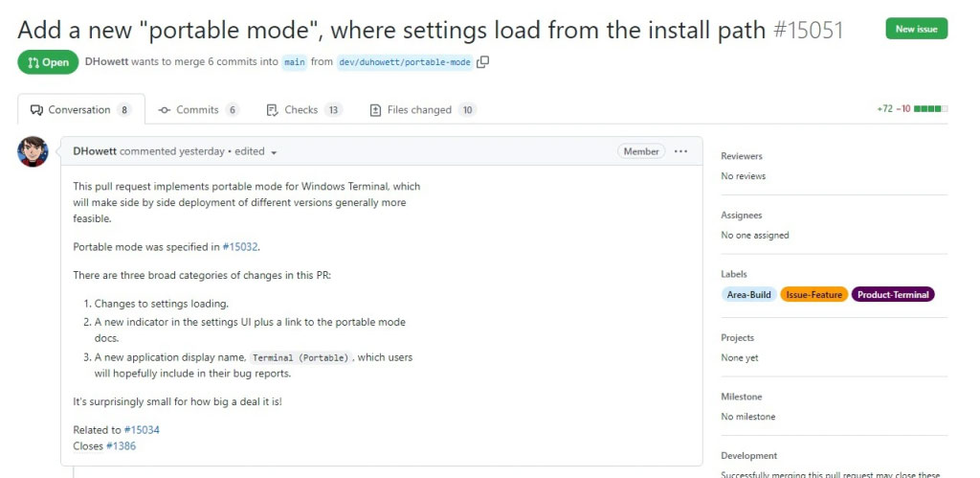Viewport: 980px width, 478px height.
Task: Open the three-dot comment options menu
Action: pyautogui.click(x=680, y=151)
